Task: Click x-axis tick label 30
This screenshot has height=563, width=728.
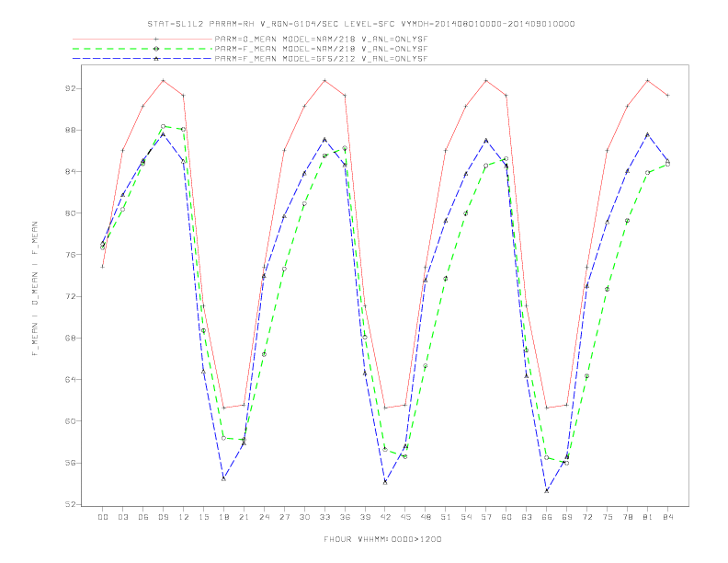Action: pos(304,517)
